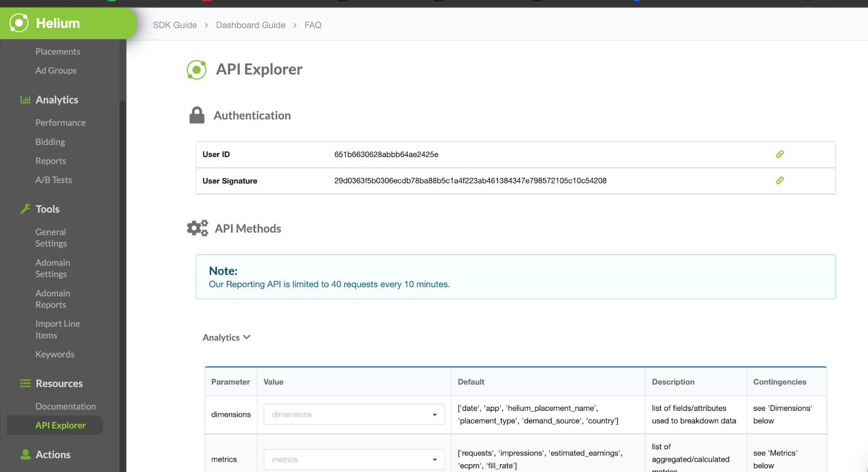Screen dimensions: 868x472
Task: Go to Placements in sidebar
Action: click(58, 52)
